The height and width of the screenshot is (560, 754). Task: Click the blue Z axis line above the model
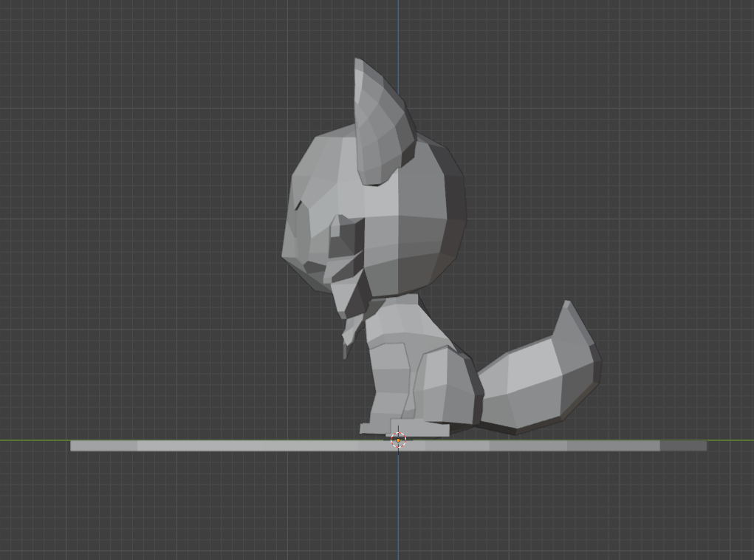398,30
